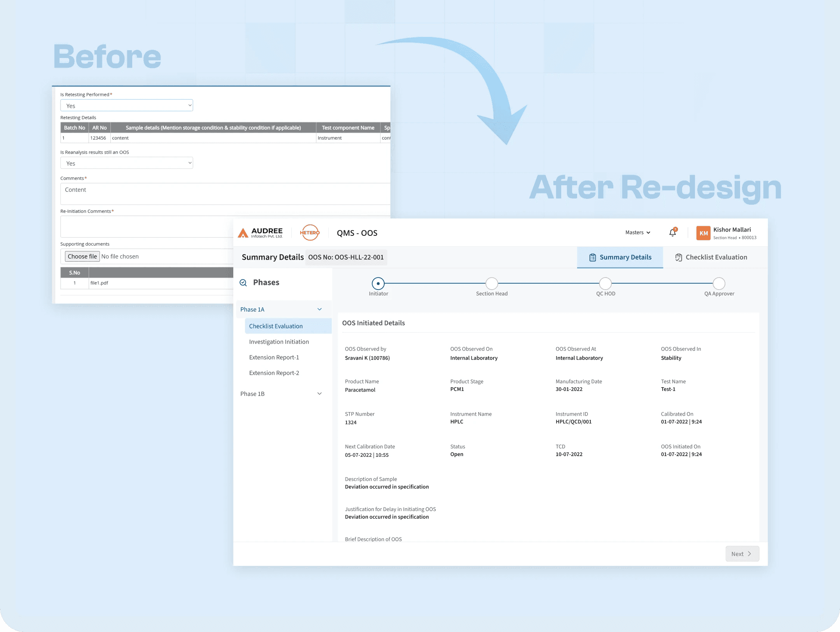Open the HETERO company logo icon
The width and height of the screenshot is (840, 632).
[310, 232]
